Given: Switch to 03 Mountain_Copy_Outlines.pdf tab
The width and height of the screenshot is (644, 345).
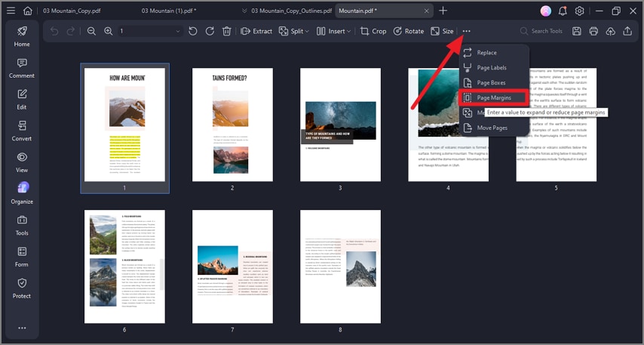Looking at the screenshot, I should click(292, 11).
